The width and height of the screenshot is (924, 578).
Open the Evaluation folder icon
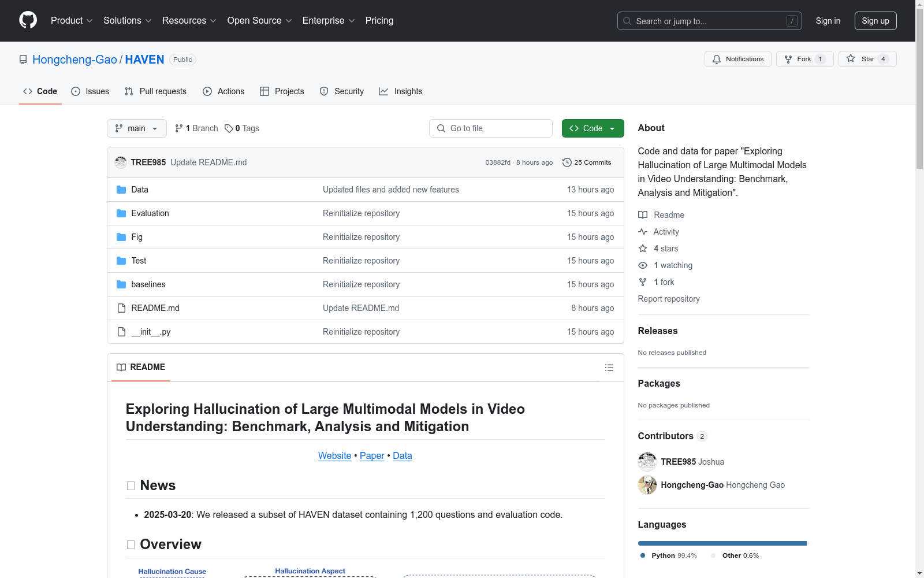click(x=121, y=213)
